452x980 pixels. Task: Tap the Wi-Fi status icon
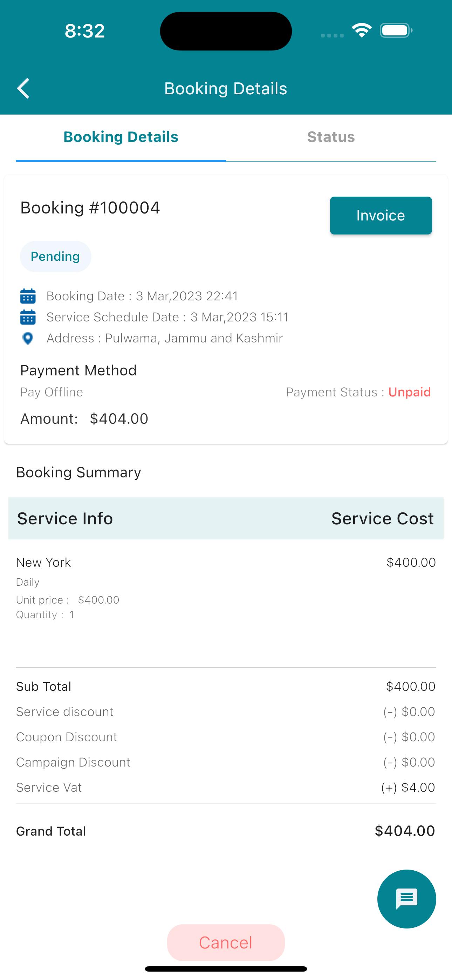click(x=362, y=30)
